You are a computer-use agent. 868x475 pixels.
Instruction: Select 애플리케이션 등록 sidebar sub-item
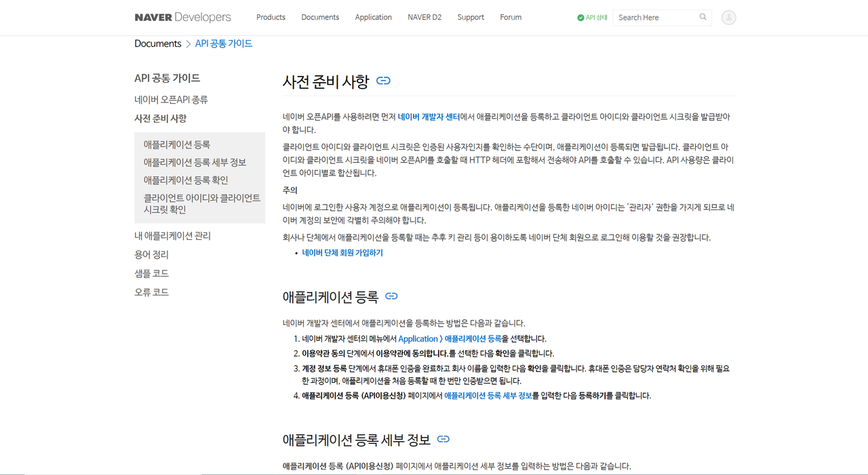(177, 144)
